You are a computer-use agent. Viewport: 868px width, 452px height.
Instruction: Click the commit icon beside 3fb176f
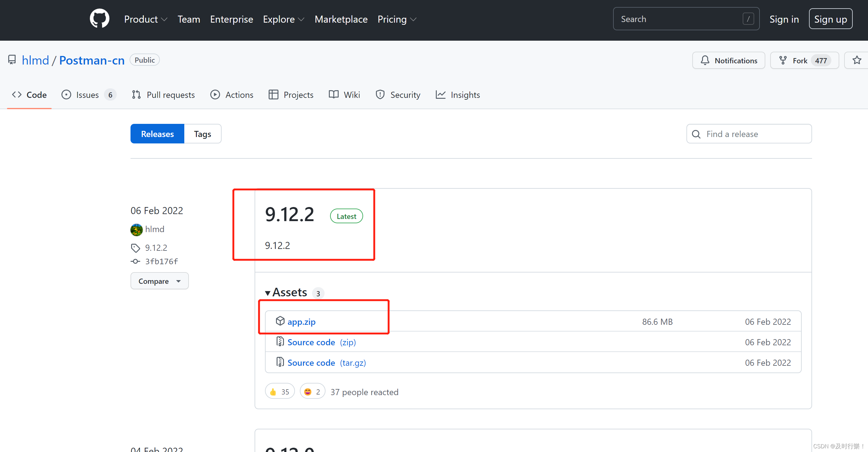click(135, 261)
